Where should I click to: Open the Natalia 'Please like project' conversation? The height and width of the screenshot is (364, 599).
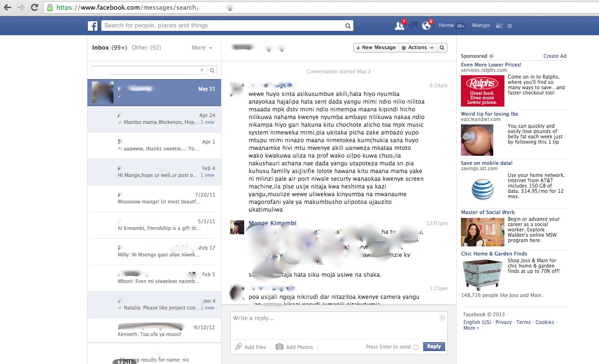coord(154,305)
